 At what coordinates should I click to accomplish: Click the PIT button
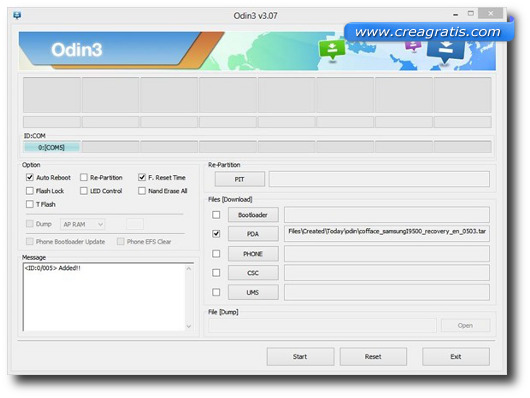[240, 179]
